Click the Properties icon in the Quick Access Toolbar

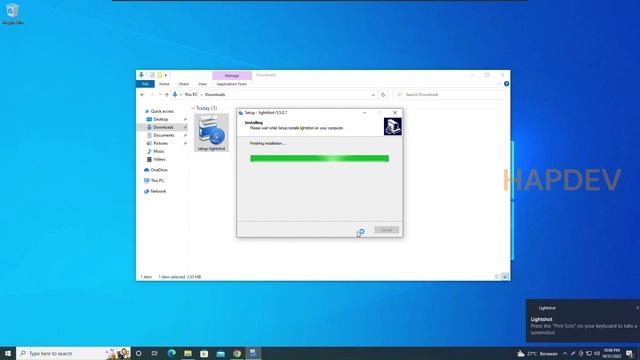pyautogui.click(x=152, y=75)
